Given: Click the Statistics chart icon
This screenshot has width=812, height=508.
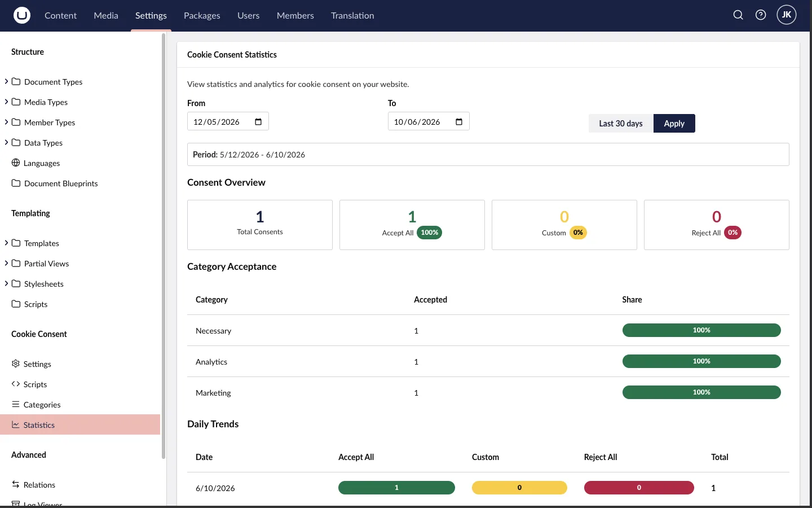Looking at the screenshot, I should click(16, 425).
